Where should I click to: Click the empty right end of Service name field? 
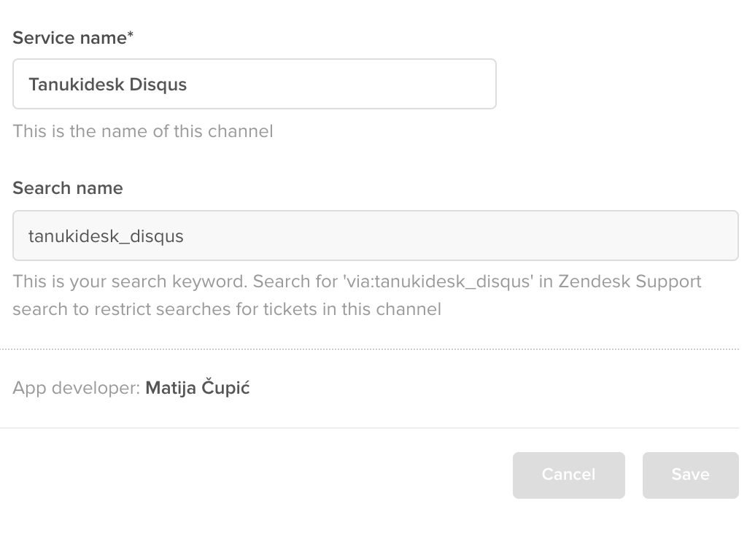click(x=438, y=84)
